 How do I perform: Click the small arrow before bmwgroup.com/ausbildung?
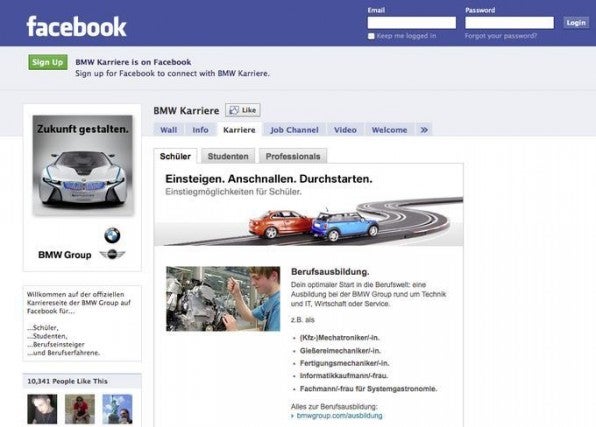pos(292,416)
